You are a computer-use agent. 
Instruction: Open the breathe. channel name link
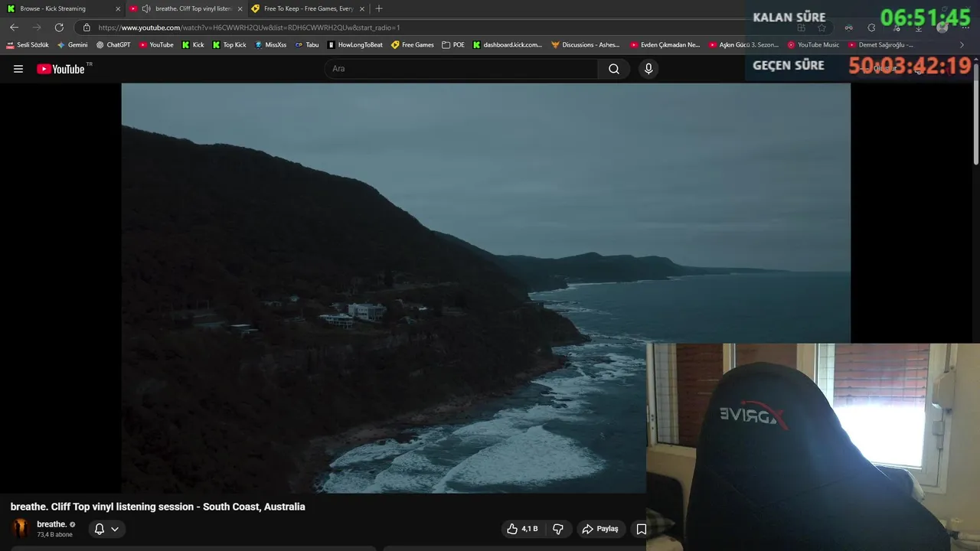pos(52,524)
